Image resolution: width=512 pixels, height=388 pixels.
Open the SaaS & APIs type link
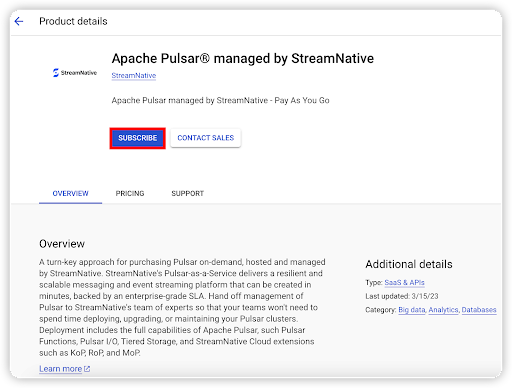(x=404, y=283)
